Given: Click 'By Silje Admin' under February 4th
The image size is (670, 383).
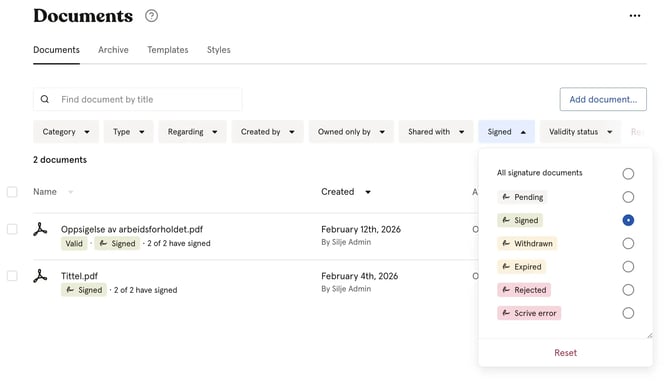Looking at the screenshot, I should pos(346,289).
